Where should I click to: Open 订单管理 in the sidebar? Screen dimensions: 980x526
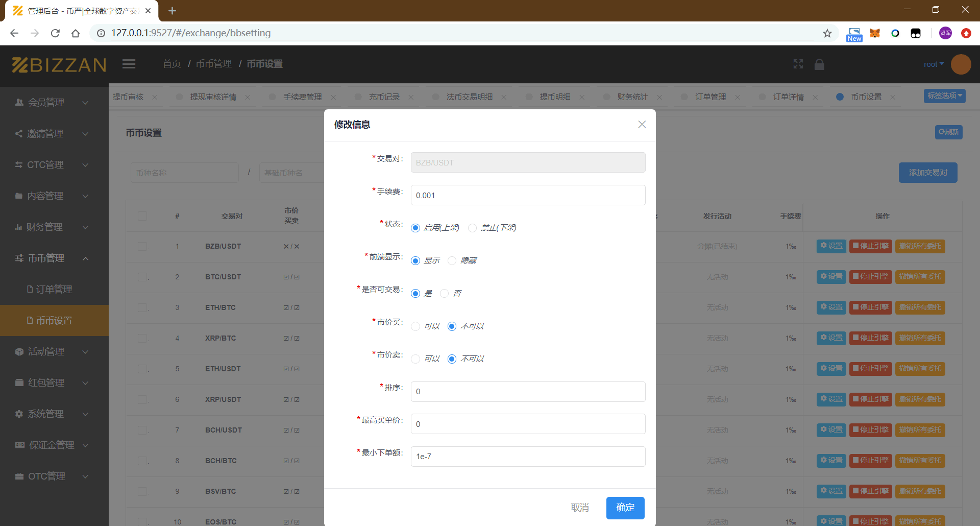coord(54,290)
